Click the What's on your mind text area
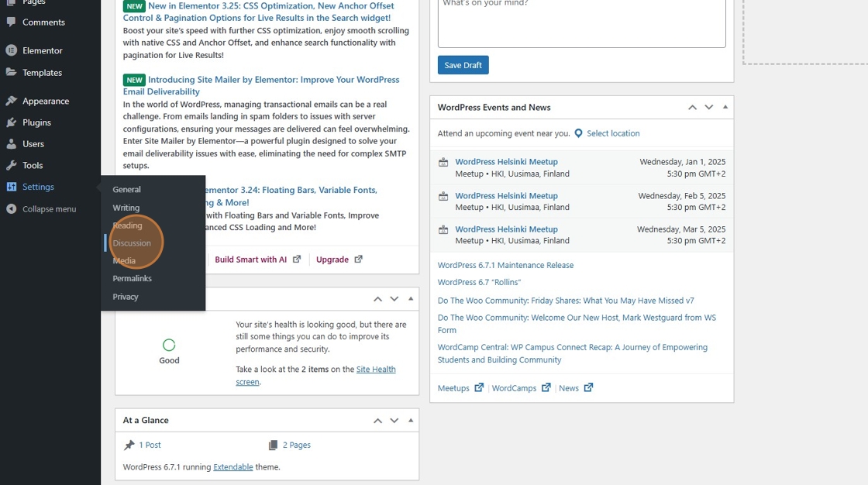This screenshot has height=485, width=868. pos(582,22)
